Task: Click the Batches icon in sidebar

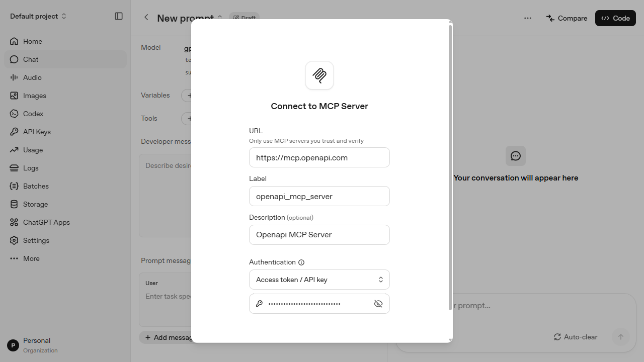Action: [14, 186]
